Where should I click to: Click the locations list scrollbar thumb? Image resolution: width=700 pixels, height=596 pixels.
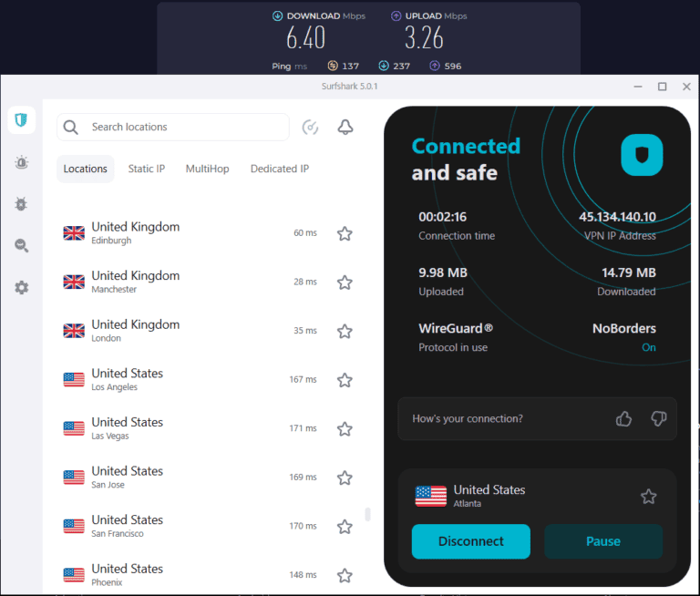367,514
